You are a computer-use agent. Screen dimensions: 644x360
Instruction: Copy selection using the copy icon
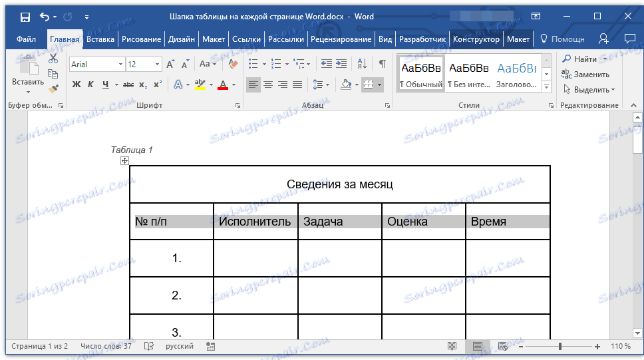coord(53,74)
